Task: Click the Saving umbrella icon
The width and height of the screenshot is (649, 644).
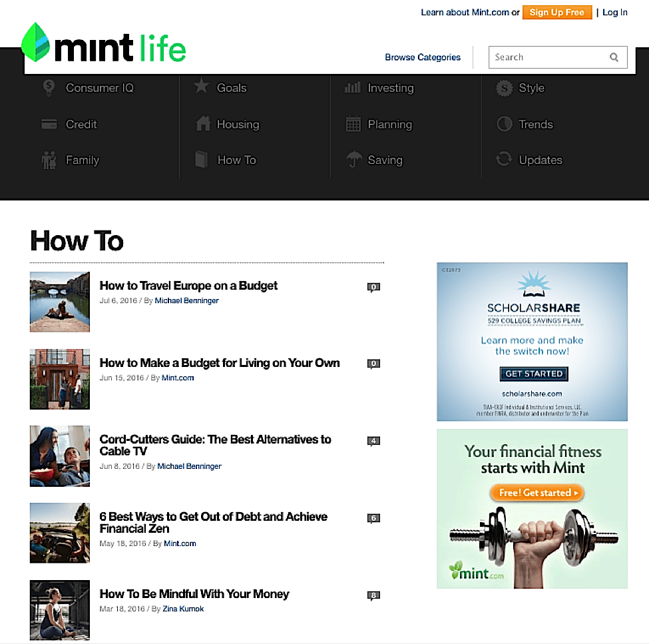Action: click(x=353, y=160)
